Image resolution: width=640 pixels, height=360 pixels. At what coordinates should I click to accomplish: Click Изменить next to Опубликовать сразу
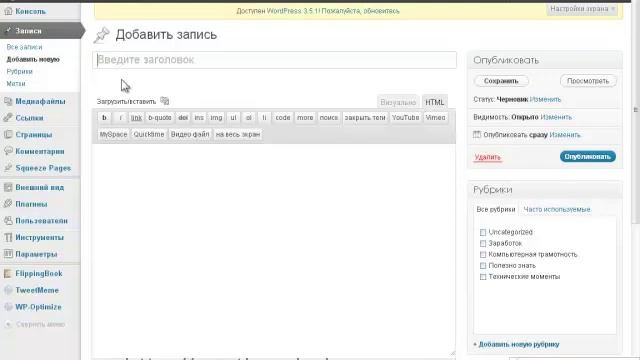point(565,135)
